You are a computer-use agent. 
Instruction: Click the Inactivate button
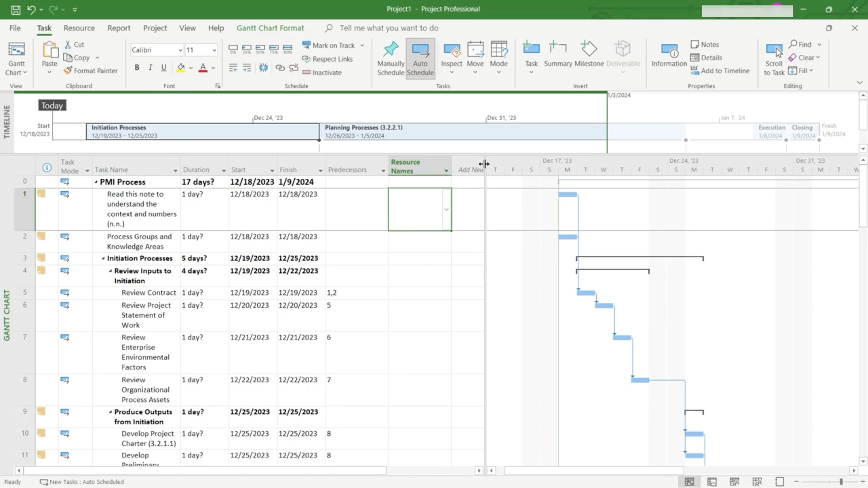[x=322, y=72]
